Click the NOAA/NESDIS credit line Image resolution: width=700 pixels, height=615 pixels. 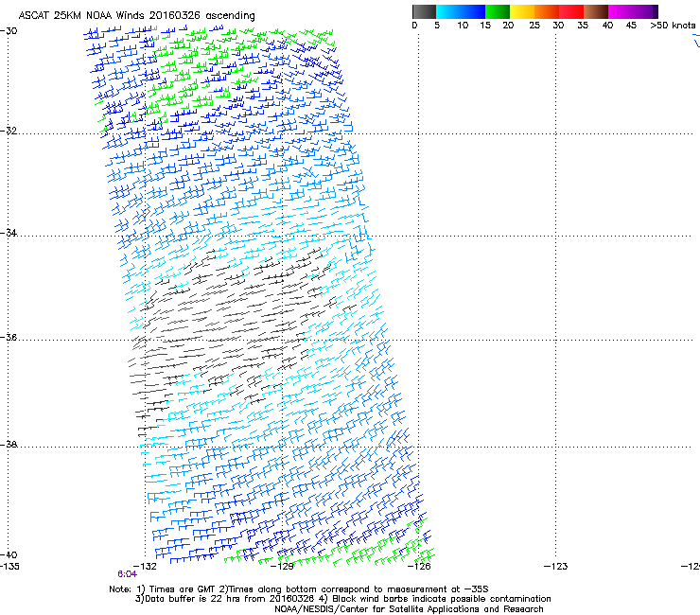(409, 609)
